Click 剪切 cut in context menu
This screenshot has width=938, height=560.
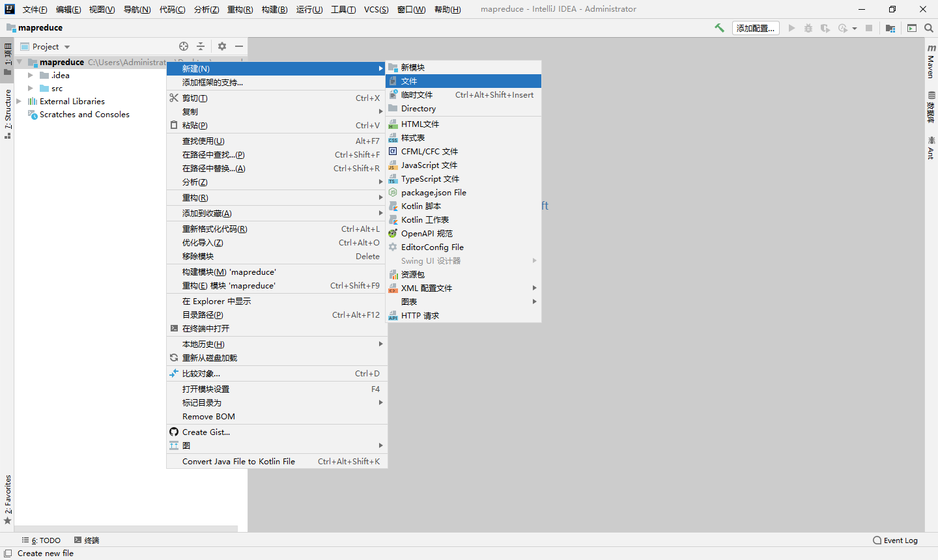pos(277,98)
